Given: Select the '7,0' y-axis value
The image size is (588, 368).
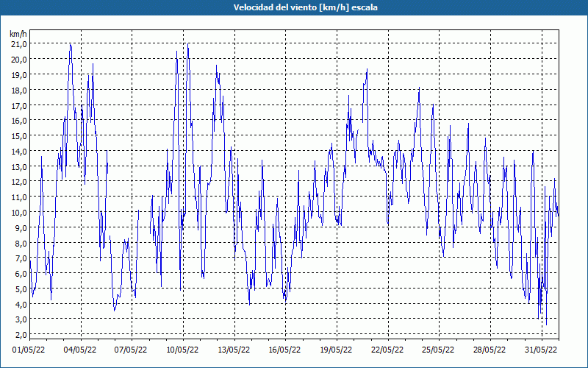Looking at the screenshot, I should [x=21, y=258].
